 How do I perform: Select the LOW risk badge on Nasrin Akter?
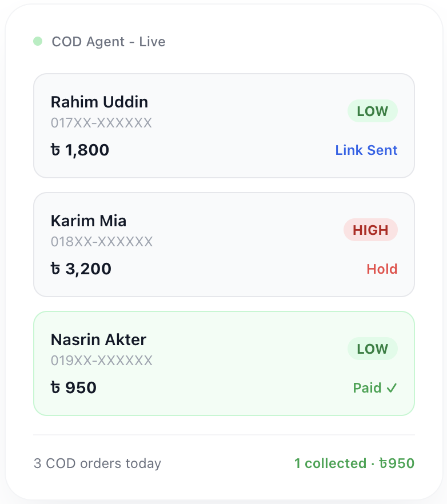pyautogui.click(x=372, y=349)
